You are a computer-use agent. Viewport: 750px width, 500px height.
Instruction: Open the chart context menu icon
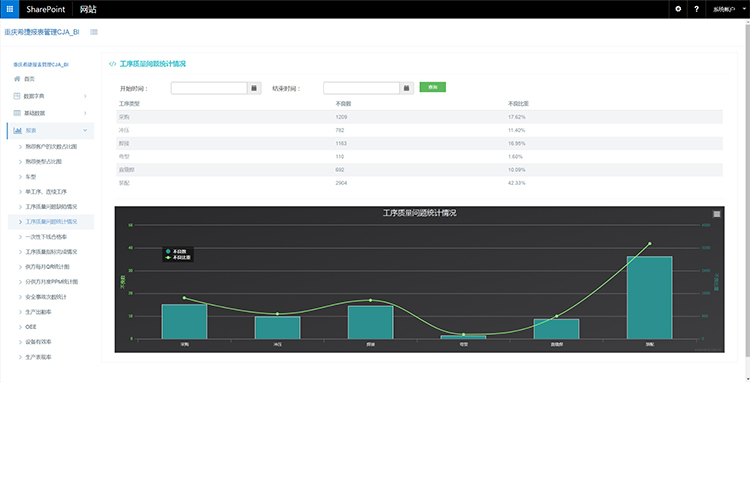tap(716, 214)
